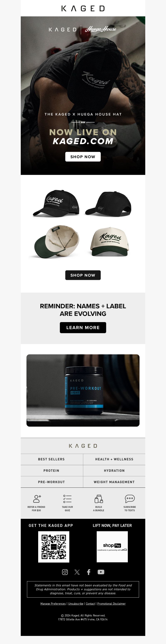
Task: Click the YouTube social icon
Action: click(x=101, y=572)
